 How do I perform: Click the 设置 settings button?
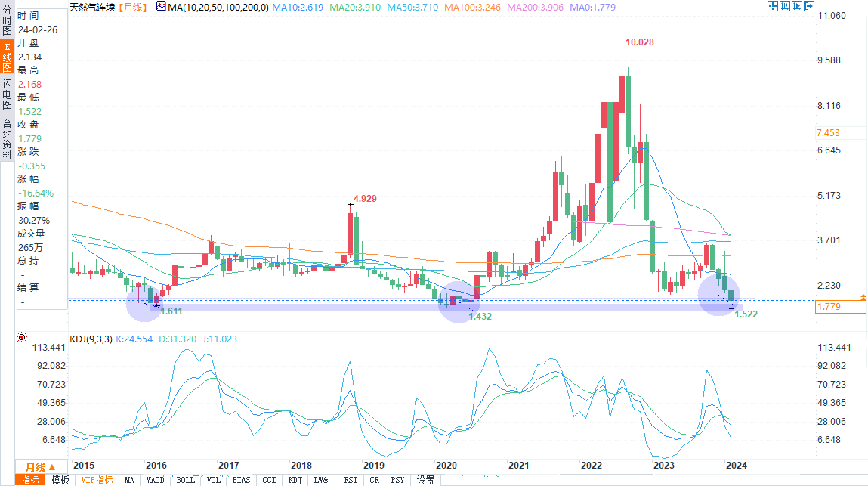pos(425,480)
